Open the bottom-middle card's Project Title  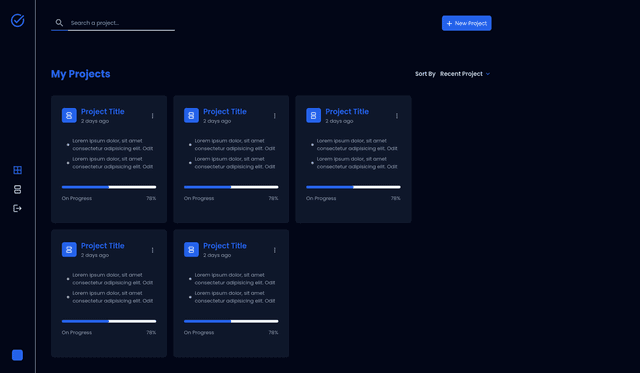pos(225,246)
